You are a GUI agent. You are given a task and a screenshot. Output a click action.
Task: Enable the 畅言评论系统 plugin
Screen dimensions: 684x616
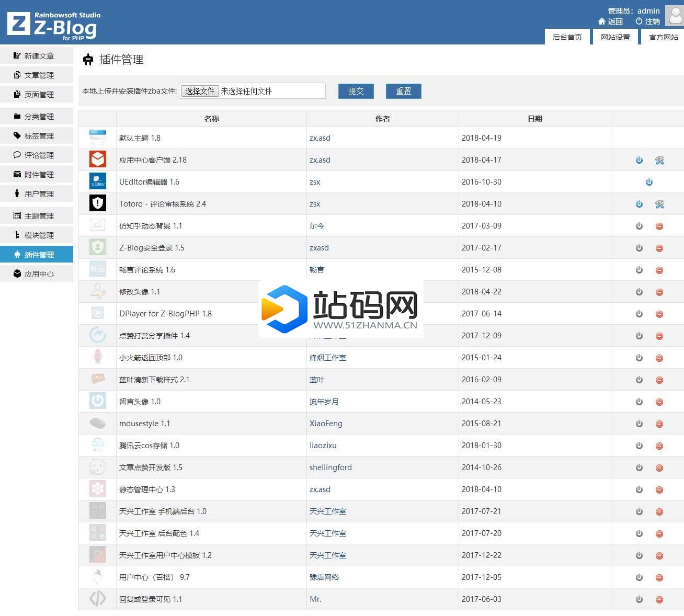(x=639, y=270)
